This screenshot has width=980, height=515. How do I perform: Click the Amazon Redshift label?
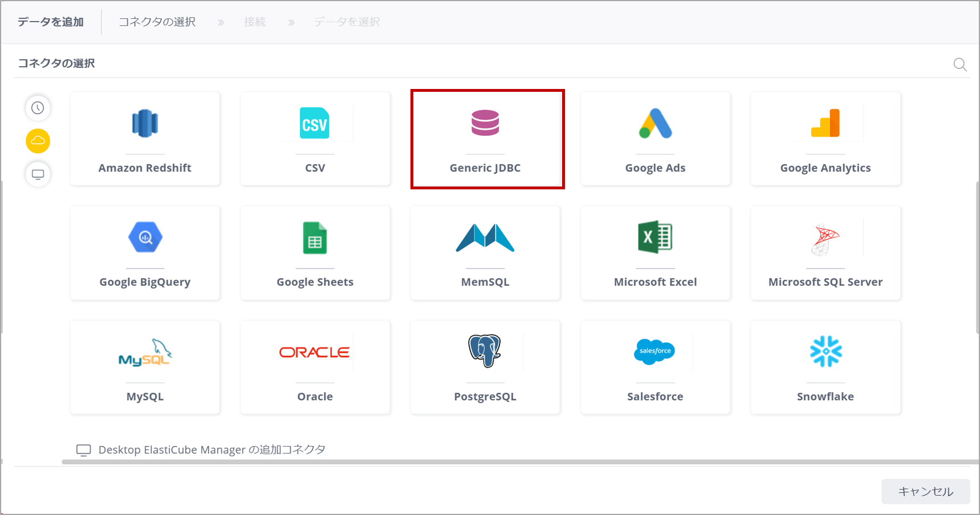(145, 168)
